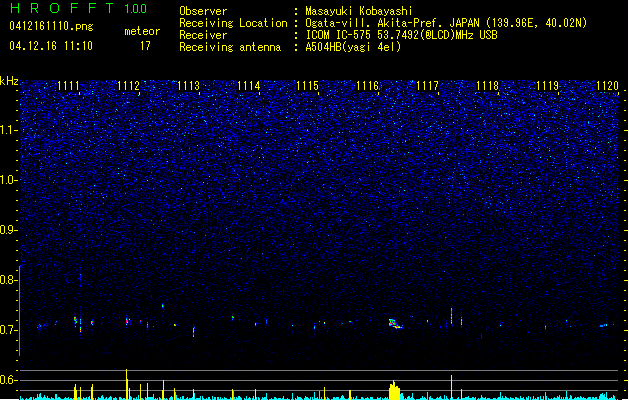Click the Receiving antenna label
This screenshot has height=400, width=629.
coord(230,47)
